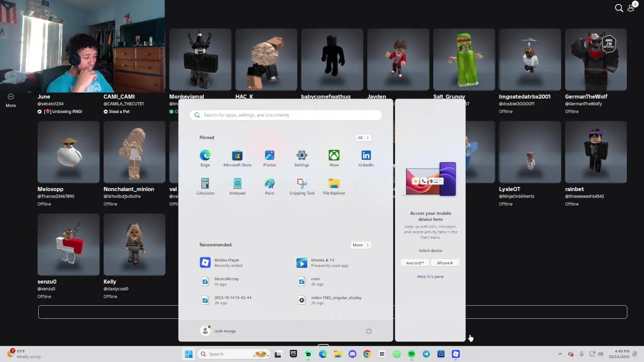644x362 pixels.
Task: Open Edge from the pinned apps
Action: pyautogui.click(x=205, y=158)
